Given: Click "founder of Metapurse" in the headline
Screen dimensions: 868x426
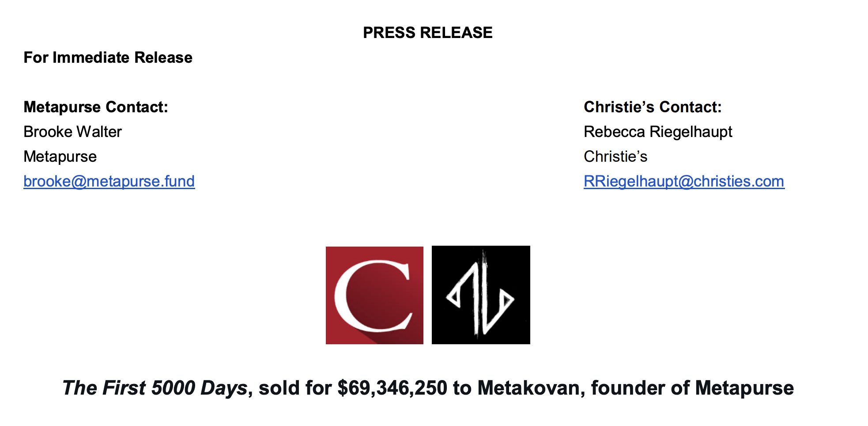Looking at the screenshot, I should pyautogui.click(x=692, y=388).
